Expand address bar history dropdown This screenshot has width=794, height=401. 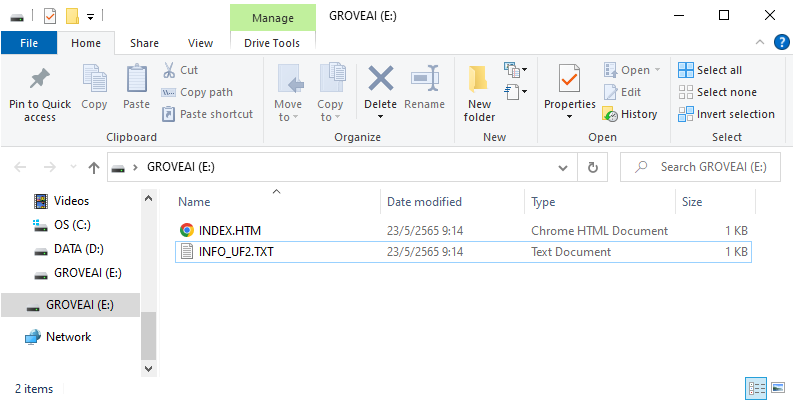tap(563, 168)
